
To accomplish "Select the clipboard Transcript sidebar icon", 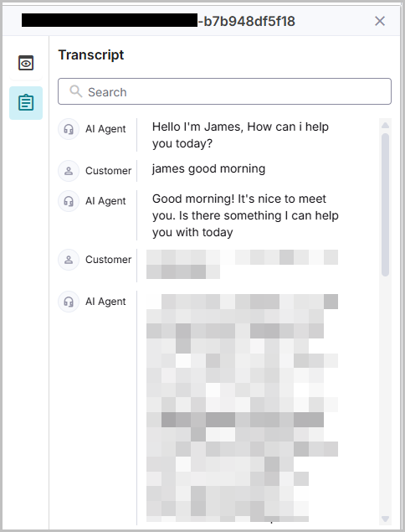I will tap(26, 103).
